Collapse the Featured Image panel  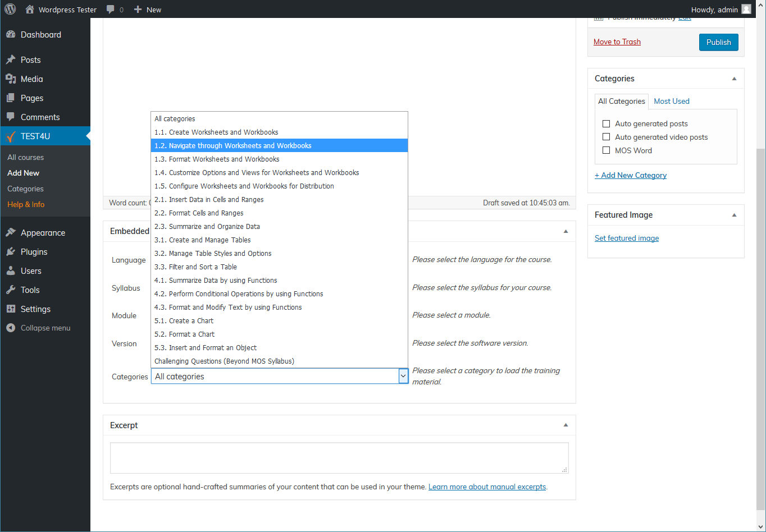[734, 215]
